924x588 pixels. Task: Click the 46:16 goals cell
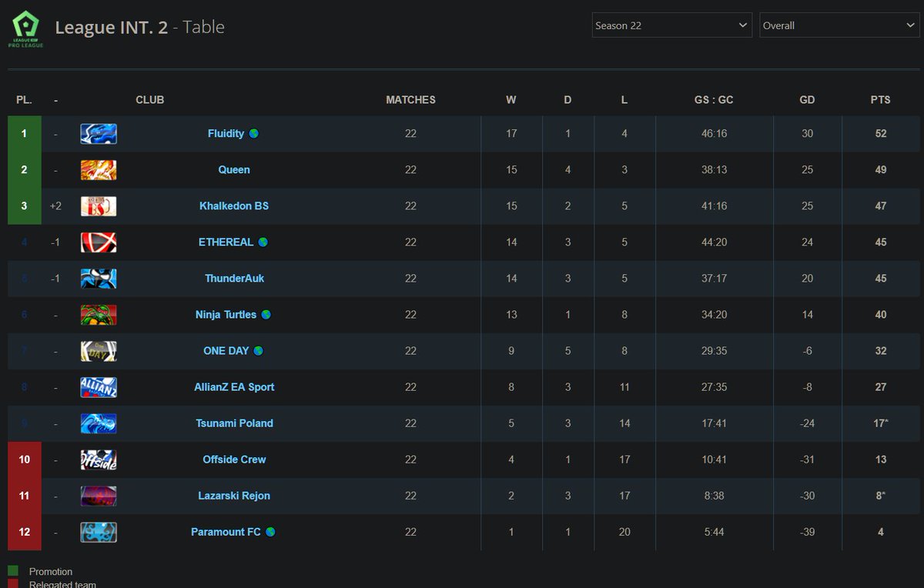pyautogui.click(x=714, y=134)
